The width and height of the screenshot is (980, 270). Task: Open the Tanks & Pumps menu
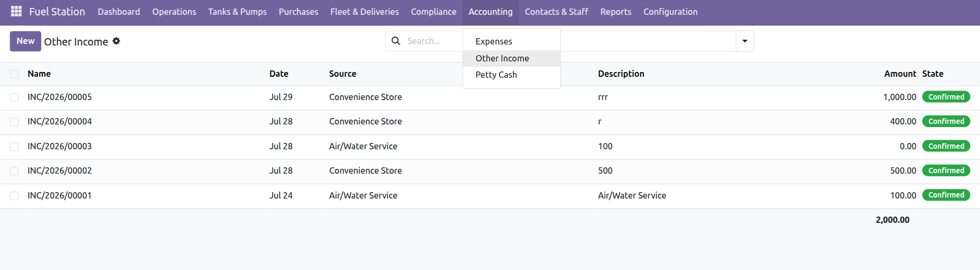pyautogui.click(x=237, y=12)
